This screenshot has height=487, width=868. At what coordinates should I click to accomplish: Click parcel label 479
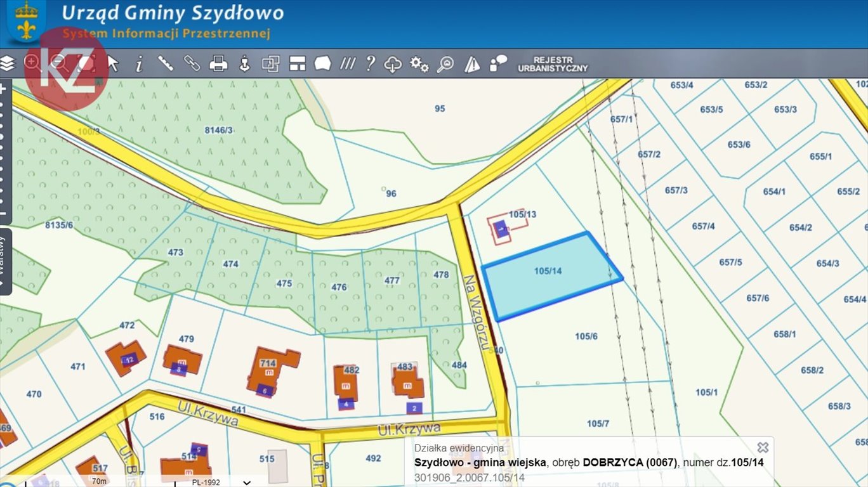click(187, 339)
